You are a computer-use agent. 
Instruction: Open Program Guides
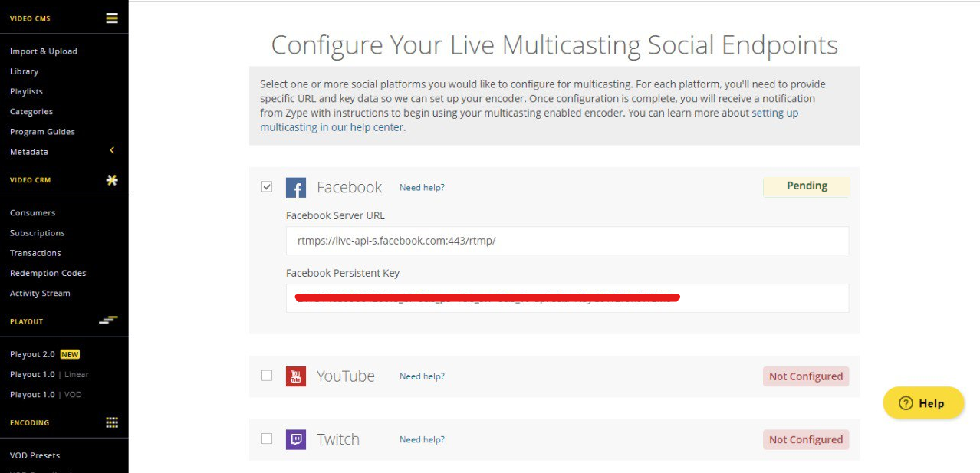(x=42, y=131)
